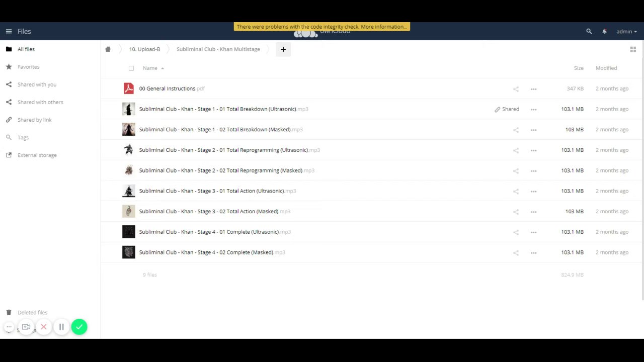Click thumbnail of Stage 1 Total Breakdown (Ultrasonic)

pyautogui.click(x=129, y=109)
